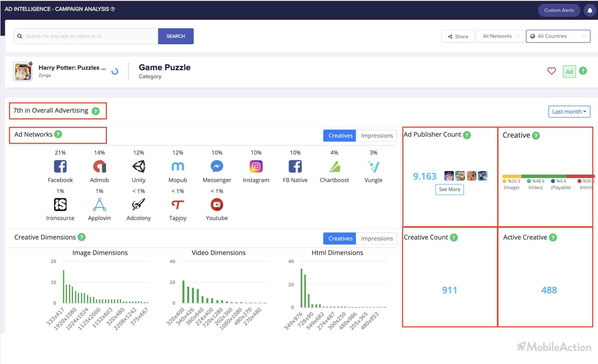Click the green Video segment of creative bar
The width and height of the screenshot is (598, 364).
point(544,176)
